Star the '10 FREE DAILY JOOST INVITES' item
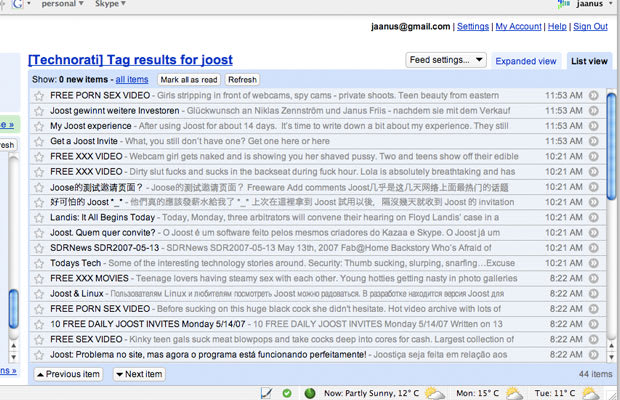 pyautogui.click(x=39, y=325)
